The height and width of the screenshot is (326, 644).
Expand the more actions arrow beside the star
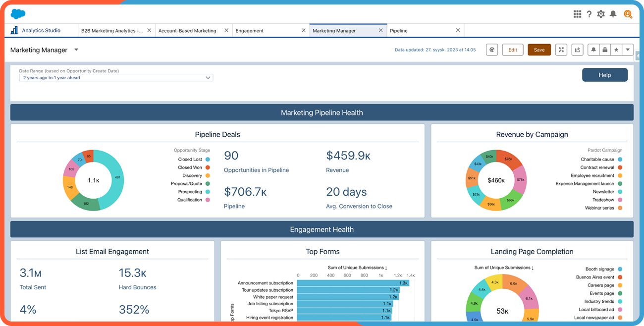(628, 50)
